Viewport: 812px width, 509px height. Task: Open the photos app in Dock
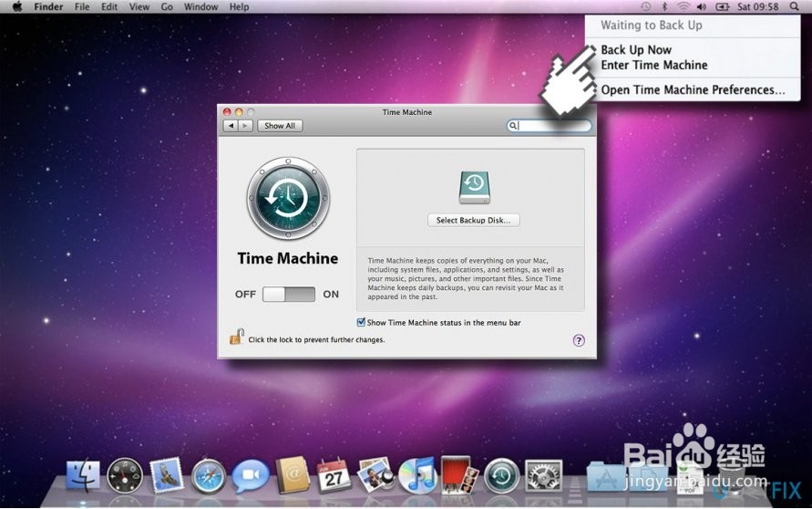click(x=375, y=474)
